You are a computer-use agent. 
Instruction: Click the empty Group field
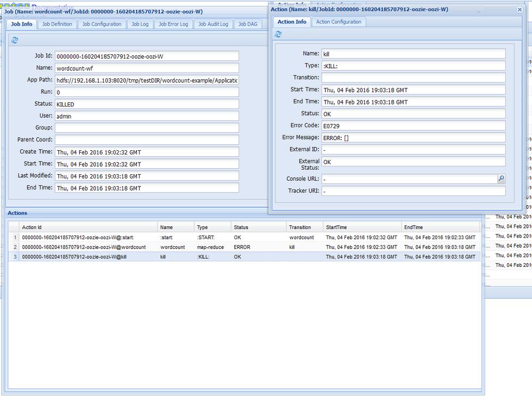click(x=147, y=128)
